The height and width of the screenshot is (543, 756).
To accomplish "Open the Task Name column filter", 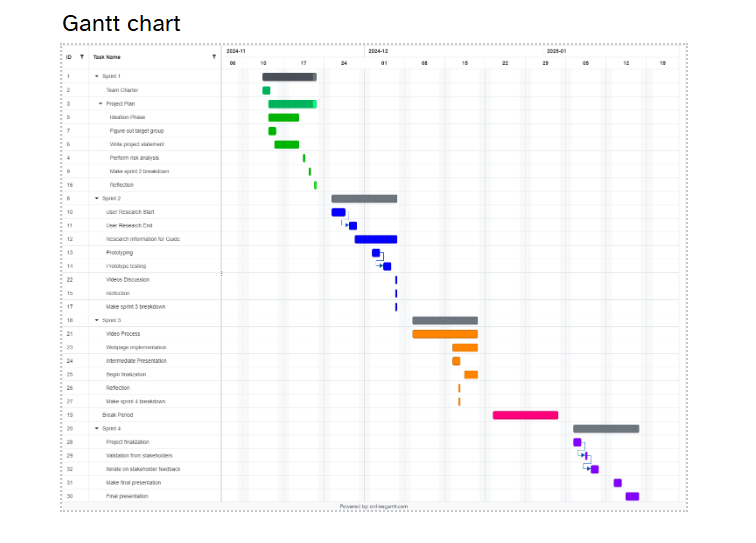I will pyautogui.click(x=214, y=57).
